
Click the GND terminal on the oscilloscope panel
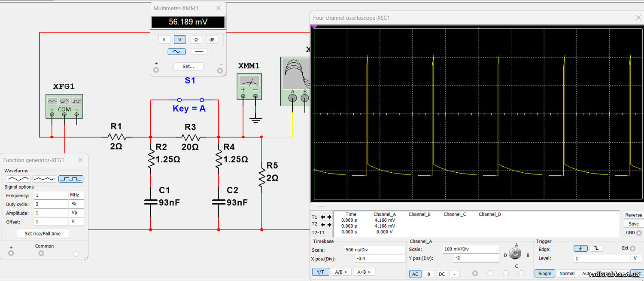click(639, 233)
